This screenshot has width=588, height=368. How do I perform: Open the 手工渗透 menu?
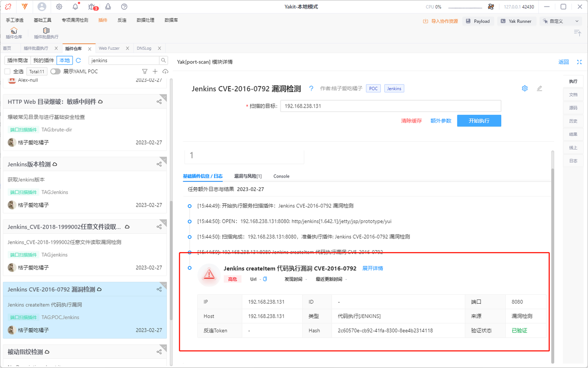[x=15, y=20]
